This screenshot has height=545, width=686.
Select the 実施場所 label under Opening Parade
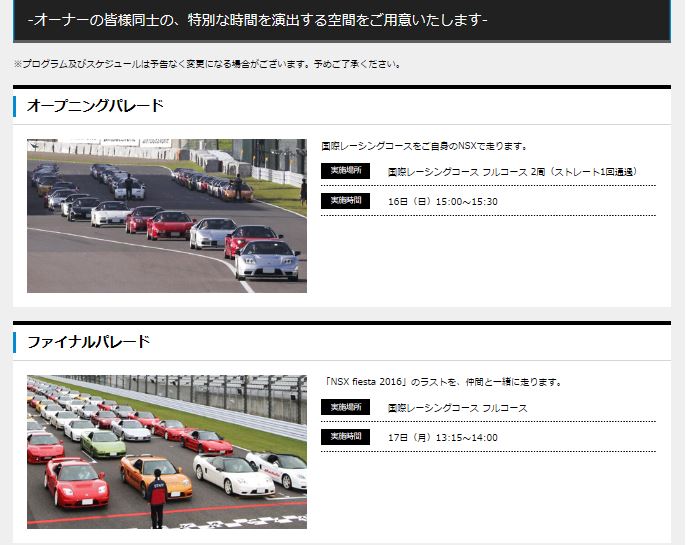[x=345, y=171]
